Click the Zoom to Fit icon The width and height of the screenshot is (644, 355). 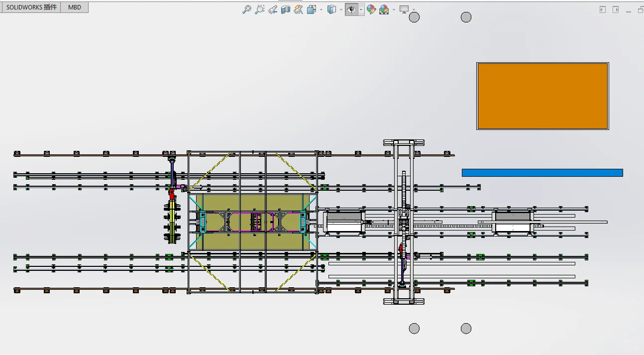pyautogui.click(x=246, y=9)
